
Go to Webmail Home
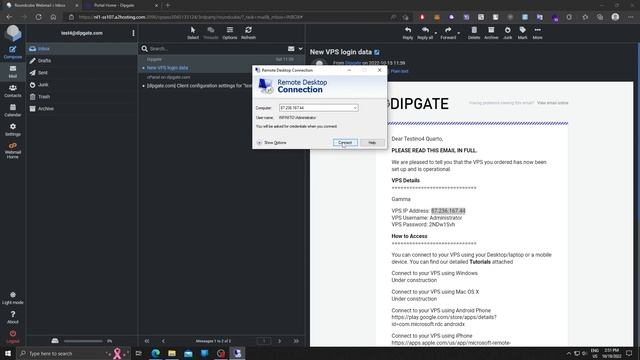13,151
